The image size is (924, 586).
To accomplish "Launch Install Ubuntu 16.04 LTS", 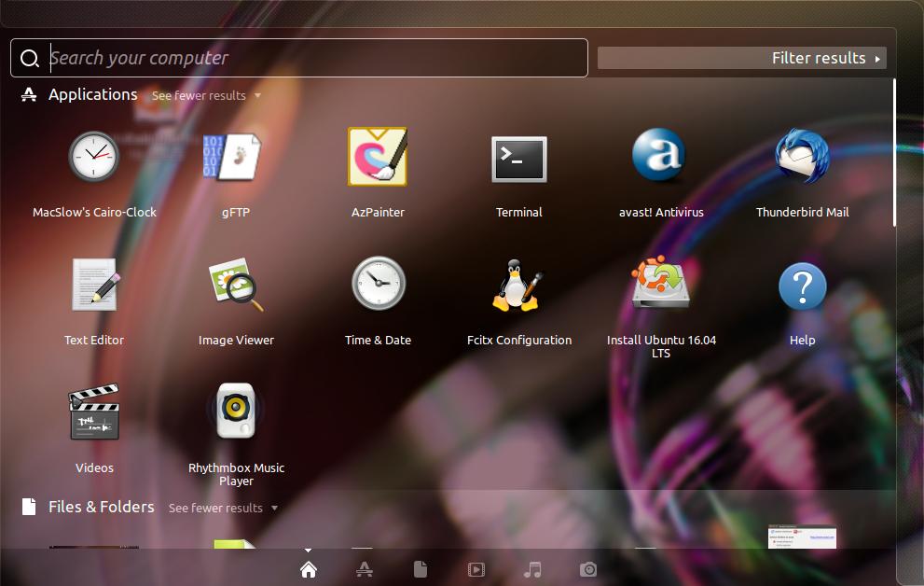I will [660, 283].
